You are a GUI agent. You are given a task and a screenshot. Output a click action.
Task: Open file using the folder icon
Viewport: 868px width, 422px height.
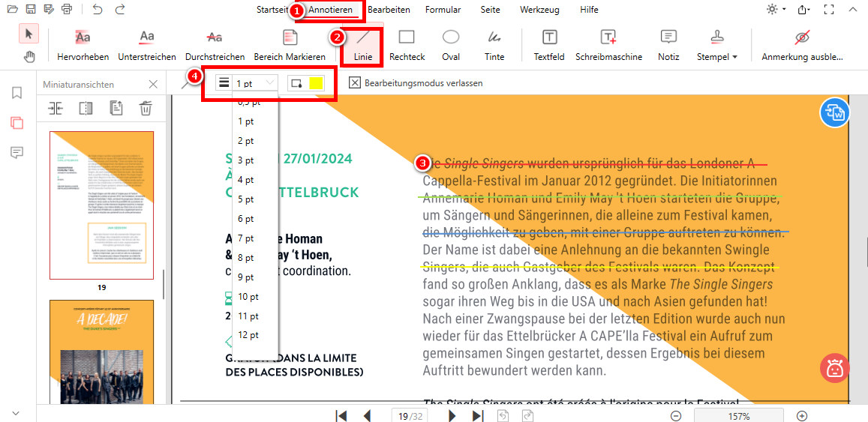12,9
